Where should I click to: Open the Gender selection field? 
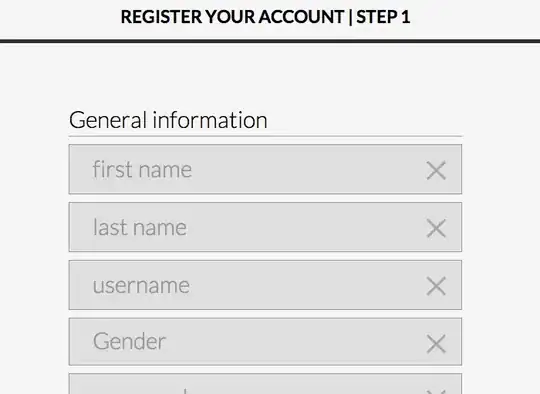[265, 342]
